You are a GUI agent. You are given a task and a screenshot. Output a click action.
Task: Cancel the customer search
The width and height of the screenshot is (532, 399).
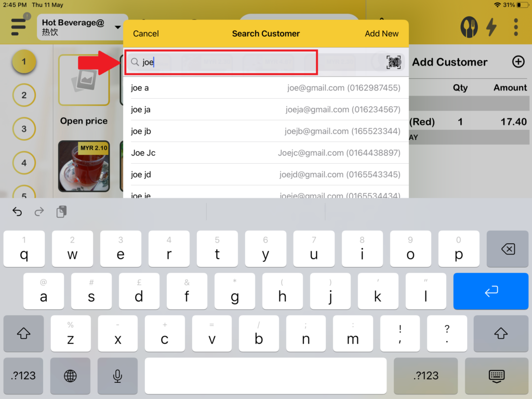pos(145,33)
